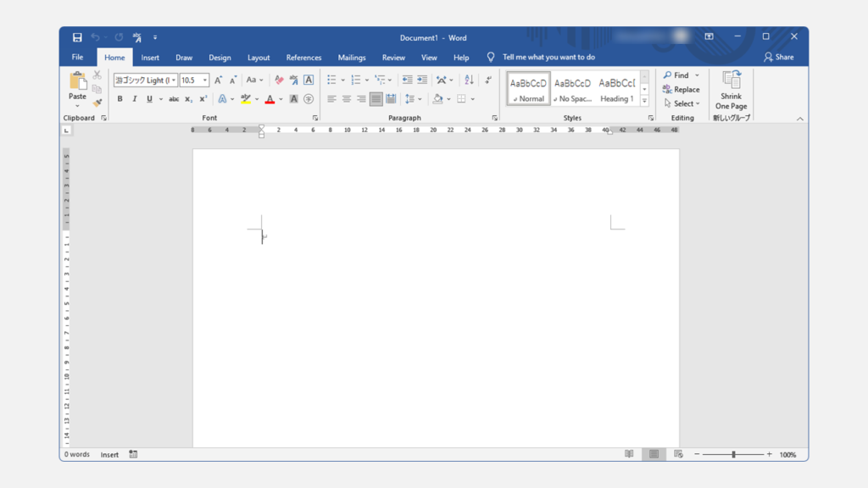This screenshot has height=488, width=868.
Task: Click the zoom slider handle
Action: pyautogui.click(x=733, y=455)
